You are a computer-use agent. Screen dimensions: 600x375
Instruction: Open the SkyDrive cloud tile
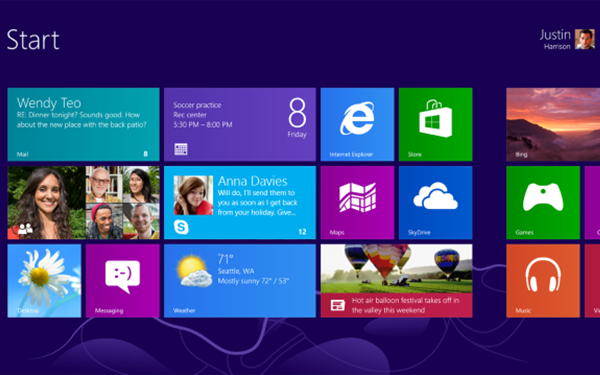click(x=435, y=203)
